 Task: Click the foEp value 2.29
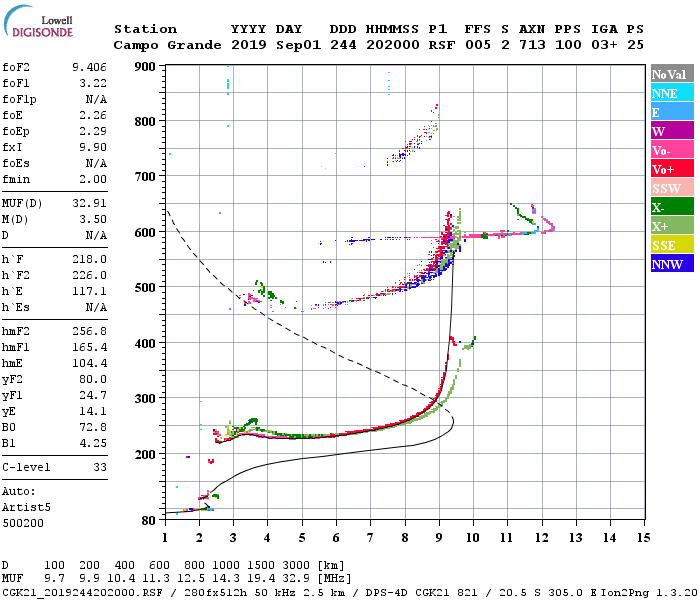(93, 131)
